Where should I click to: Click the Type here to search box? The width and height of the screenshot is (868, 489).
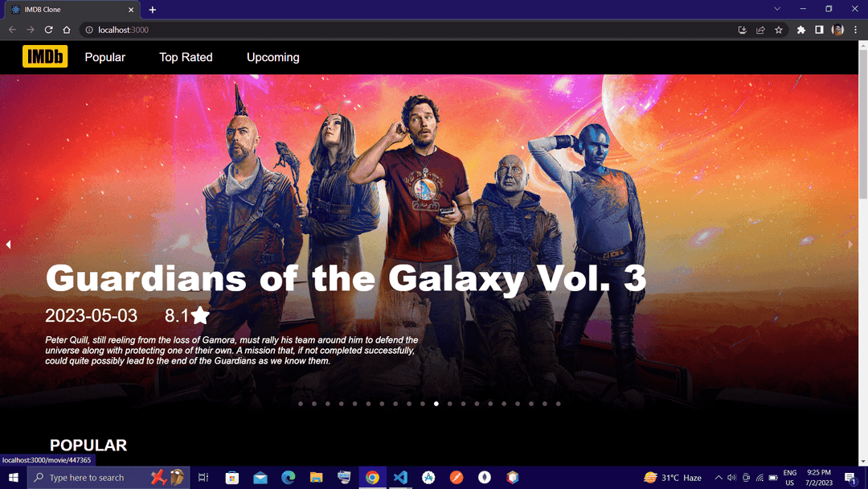point(108,478)
